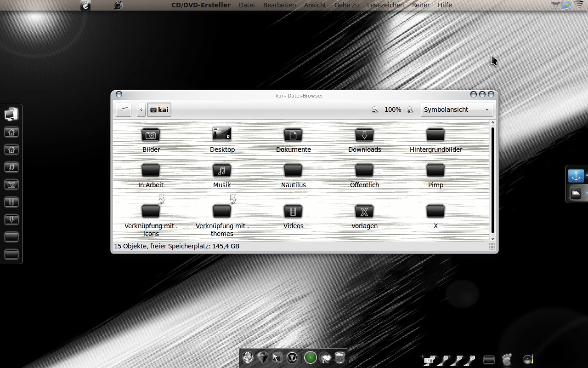588x368 pixels.
Task: Click the blue anchor icon on right dock
Action: (576, 176)
